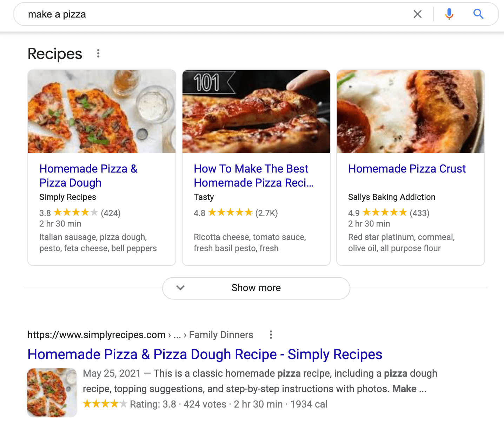Open the Recipes section three-dot menu
Viewport: 504px width, 430px height.
(x=98, y=53)
